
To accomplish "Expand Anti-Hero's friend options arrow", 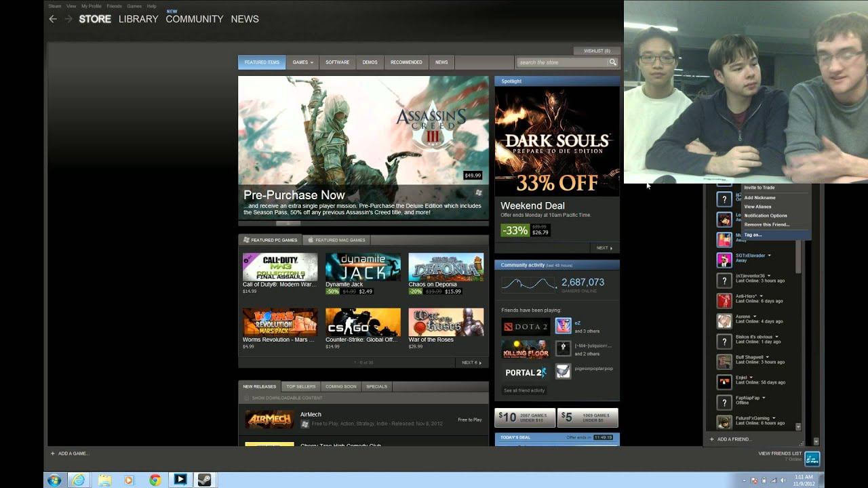I will (762, 296).
